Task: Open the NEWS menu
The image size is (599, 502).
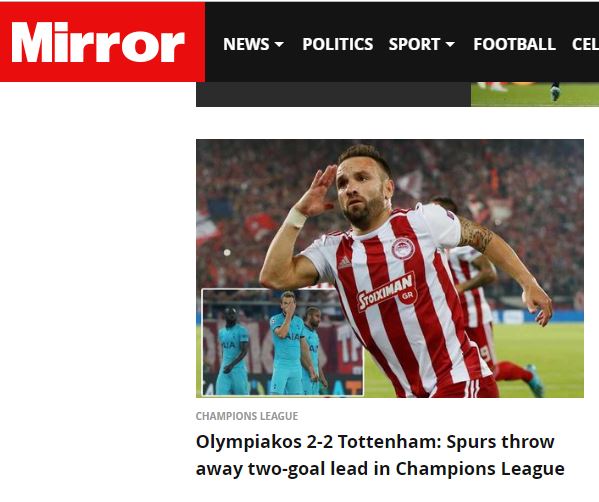Action: click(246, 44)
